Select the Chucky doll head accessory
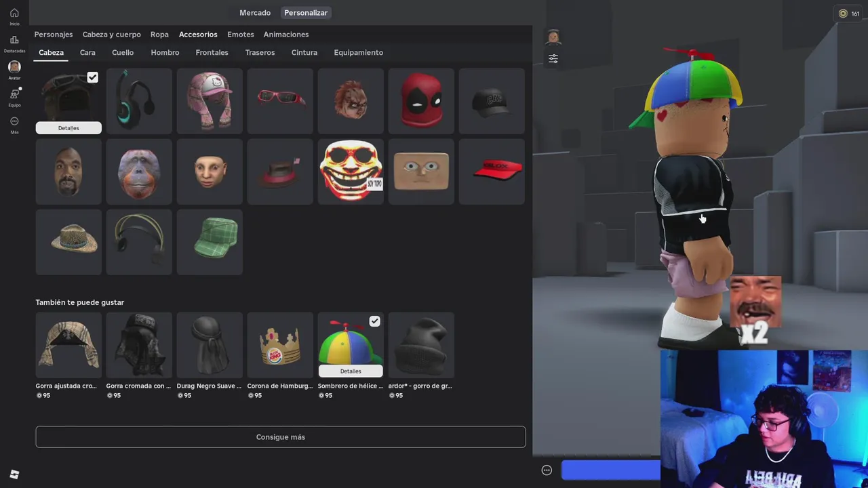Screen dimensions: 868x488 [351, 101]
